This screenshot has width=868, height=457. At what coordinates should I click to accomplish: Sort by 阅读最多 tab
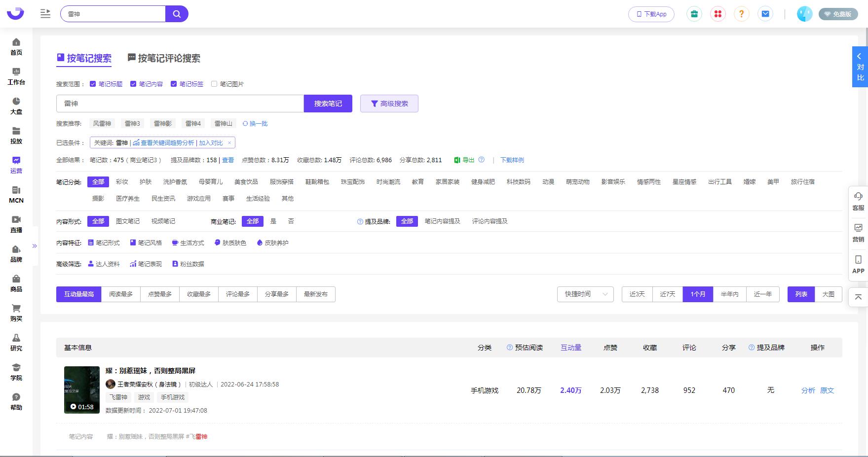coord(121,294)
